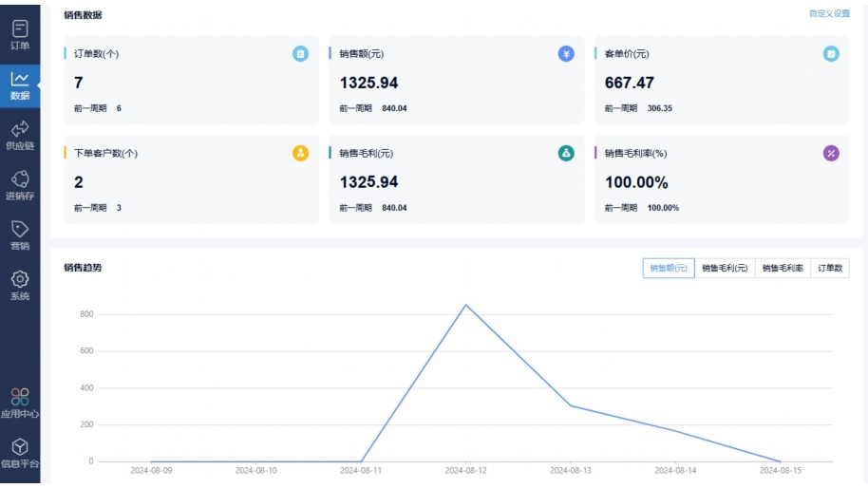
Task: Open 信息平台 cube icon
Action: click(20, 448)
